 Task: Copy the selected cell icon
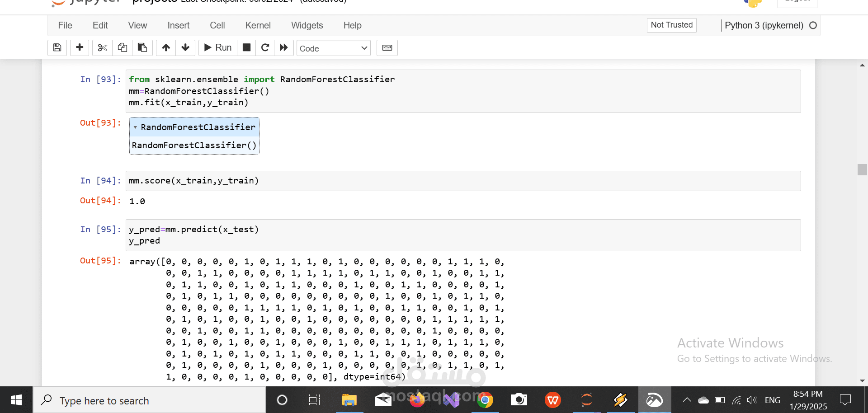(122, 48)
